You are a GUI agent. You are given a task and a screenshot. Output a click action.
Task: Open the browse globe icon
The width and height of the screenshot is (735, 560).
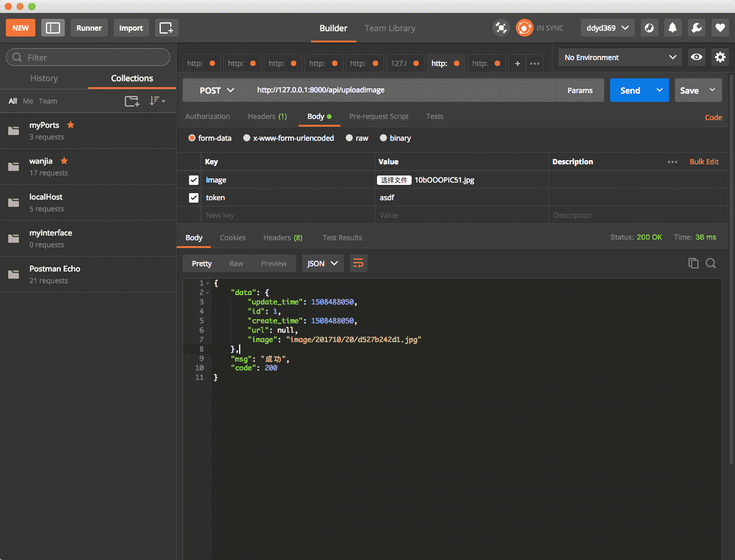pos(649,28)
